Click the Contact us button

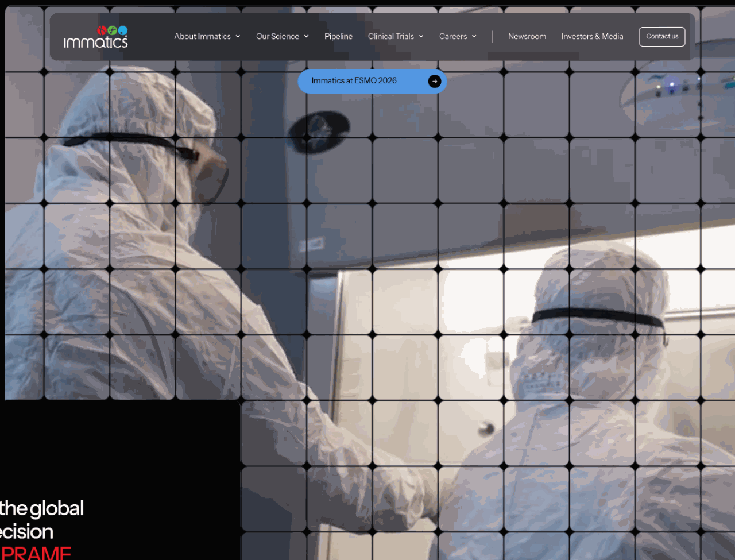[662, 36]
